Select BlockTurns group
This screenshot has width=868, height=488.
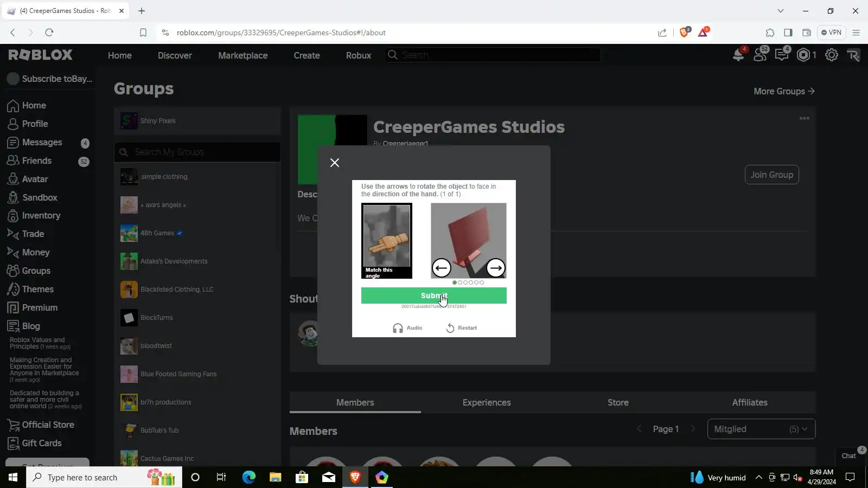tap(197, 318)
